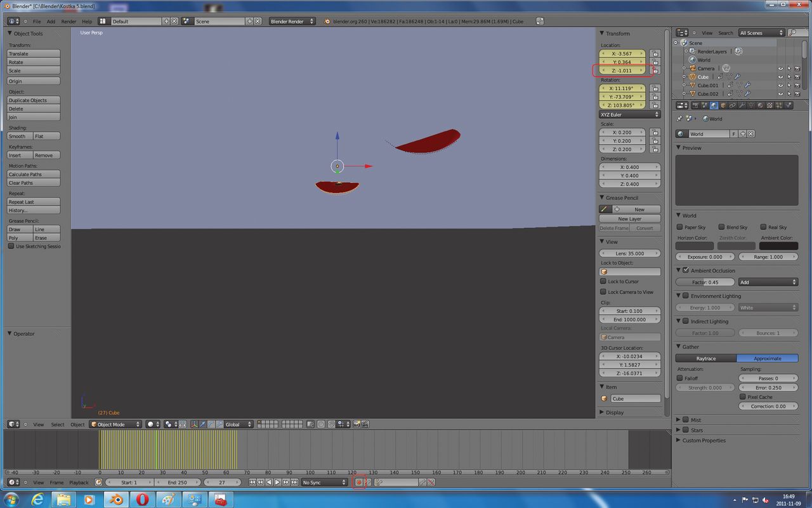Enable the Environment Lighting checkbox
The height and width of the screenshot is (508, 812).
[x=686, y=295]
